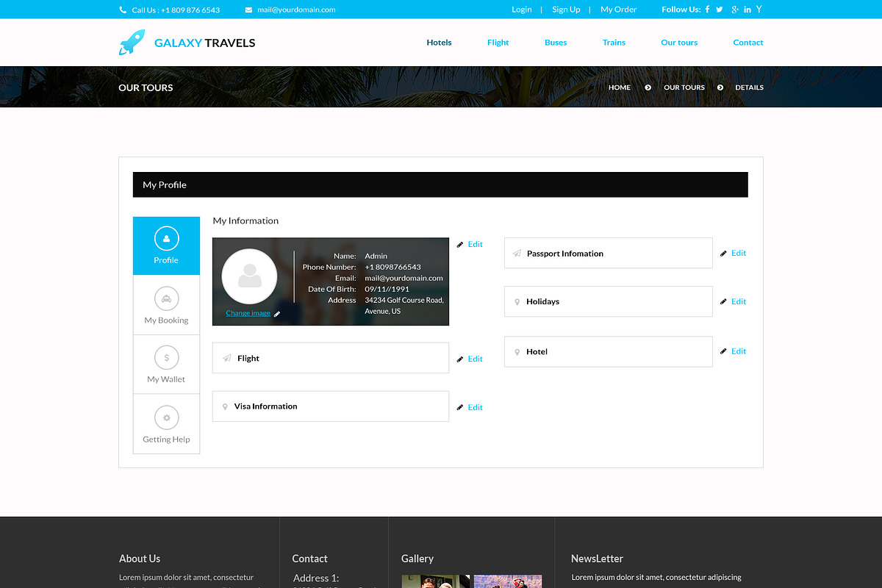Click the Sign Up link
This screenshot has width=882, height=588.
click(x=566, y=10)
